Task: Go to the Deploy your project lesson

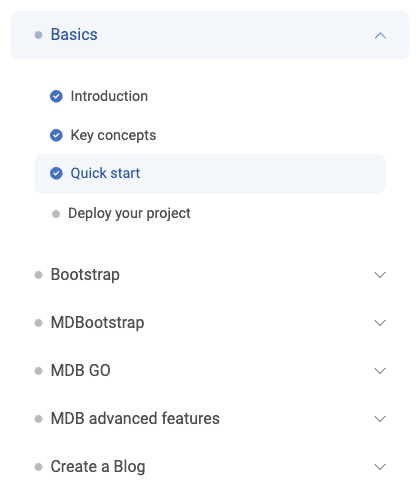Action: coord(129,213)
